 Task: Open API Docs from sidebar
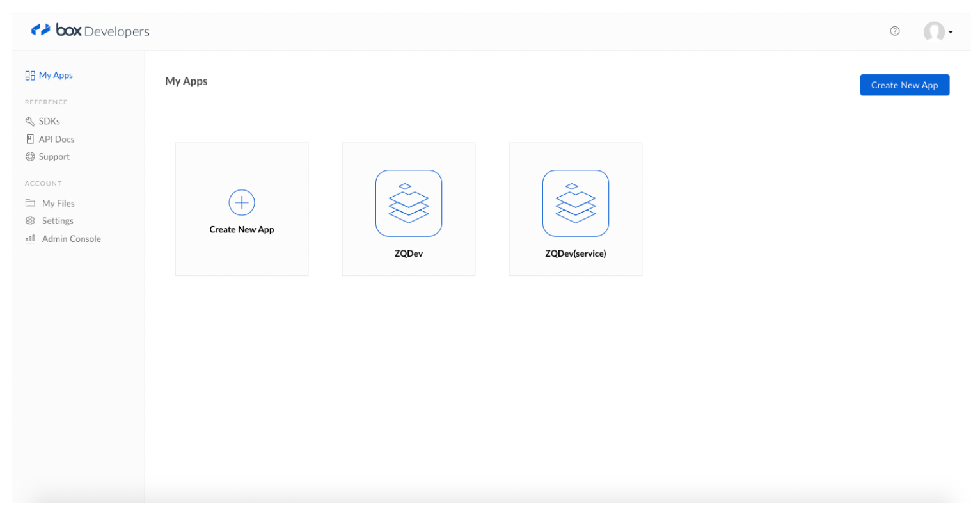[x=56, y=139]
